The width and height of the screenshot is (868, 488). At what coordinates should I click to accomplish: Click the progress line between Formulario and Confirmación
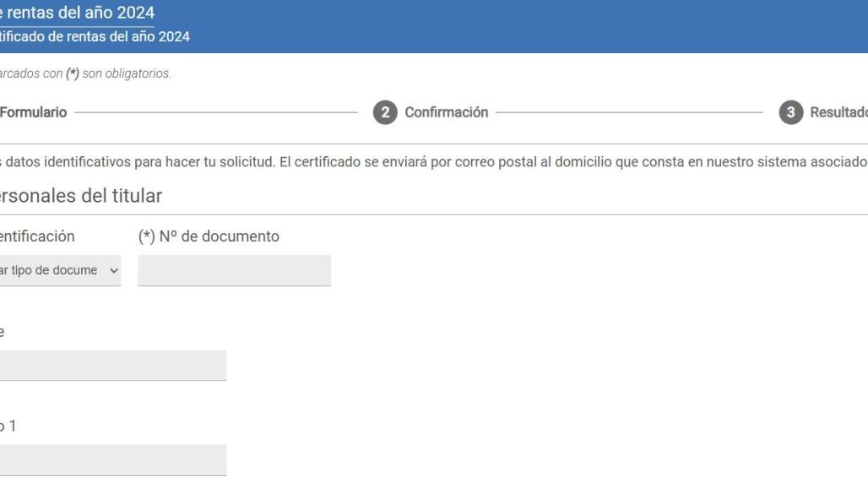coord(215,112)
